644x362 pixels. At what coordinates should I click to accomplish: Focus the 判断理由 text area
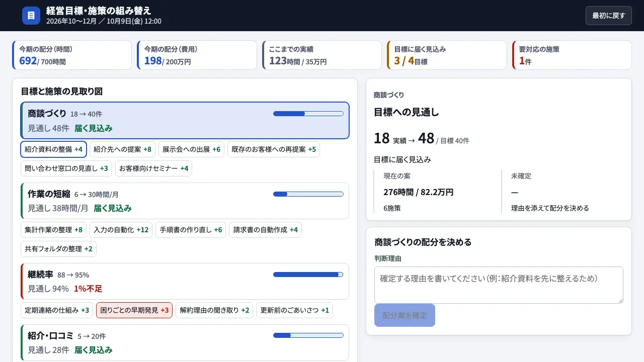[x=499, y=285]
